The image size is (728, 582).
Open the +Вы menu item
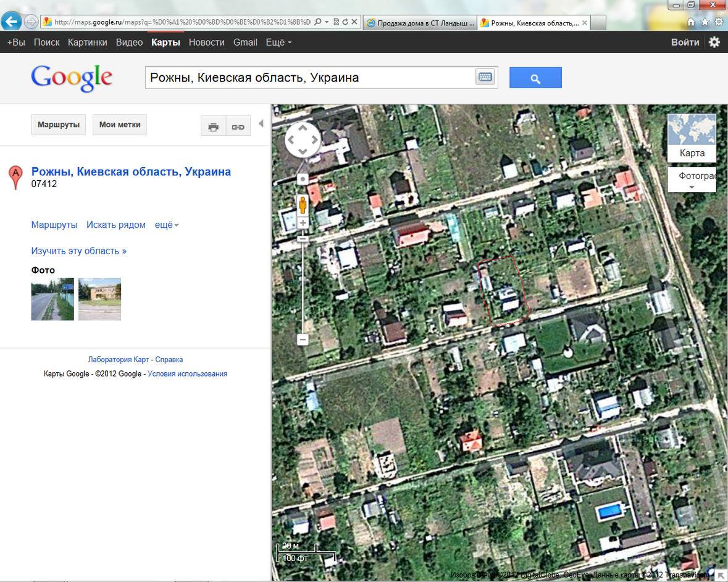16,42
